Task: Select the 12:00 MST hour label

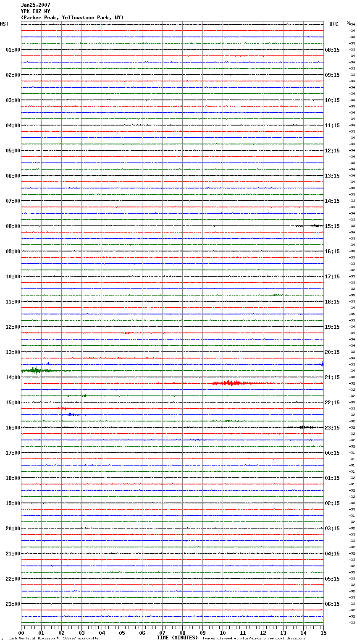Action: [13, 327]
